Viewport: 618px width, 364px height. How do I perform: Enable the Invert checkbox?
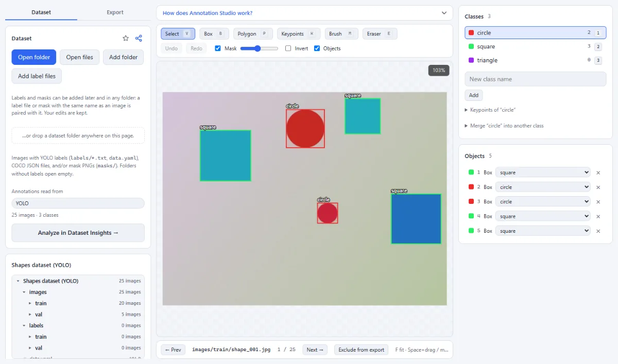click(x=288, y=48)
